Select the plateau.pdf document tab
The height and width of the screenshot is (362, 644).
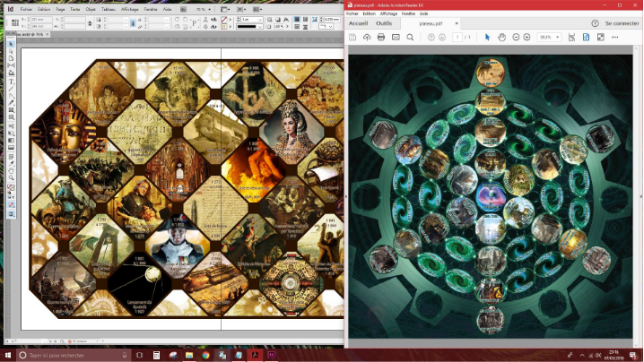click(431, 24)
